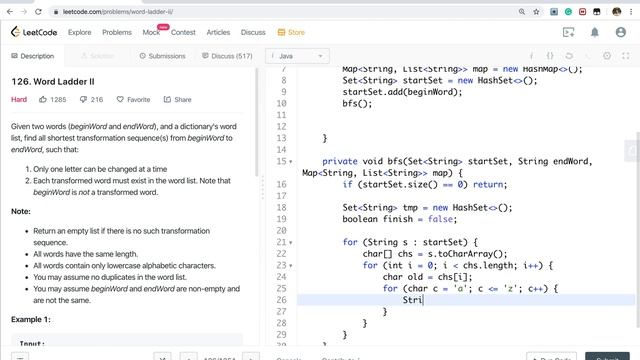This screenshot has width=640, height=360.
Task: Collapse the code fold at line 23
Action: 291,266
